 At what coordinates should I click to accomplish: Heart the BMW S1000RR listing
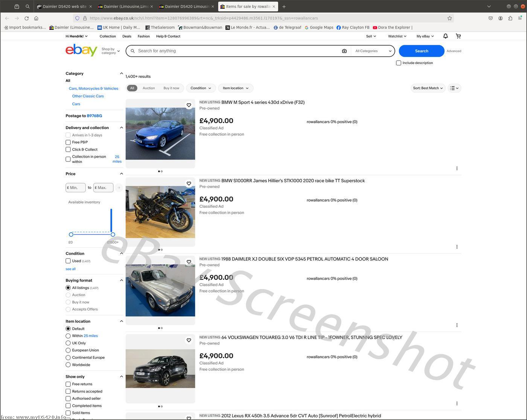click(189, 184)
